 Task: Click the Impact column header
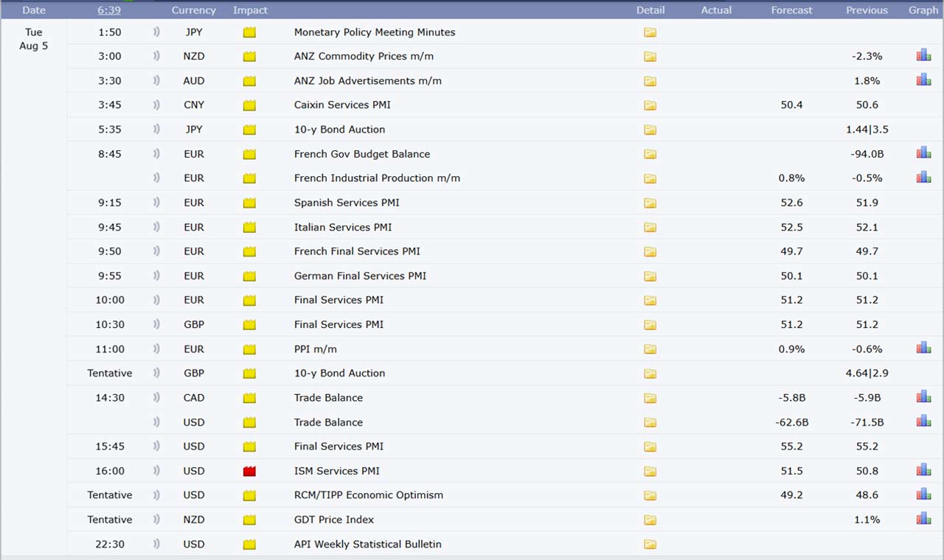coord(250,10)
